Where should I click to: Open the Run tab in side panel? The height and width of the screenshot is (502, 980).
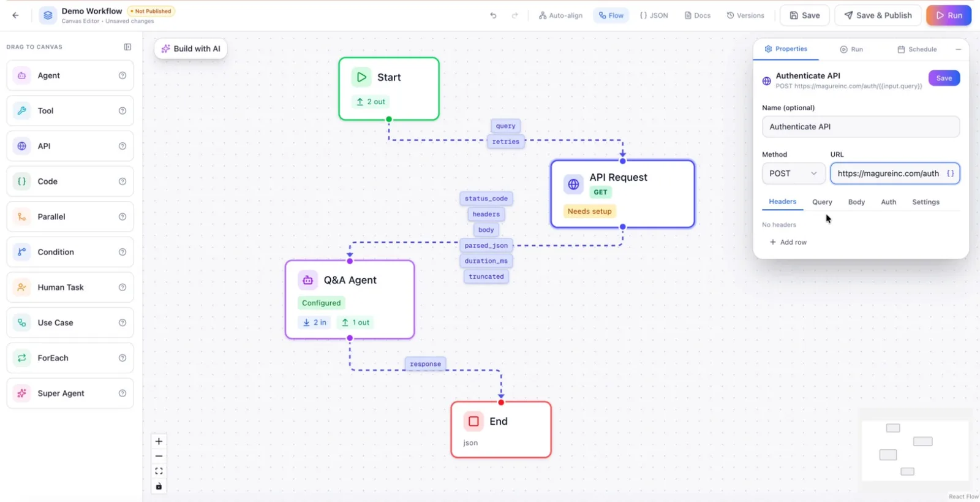click(x=851, y=49)
